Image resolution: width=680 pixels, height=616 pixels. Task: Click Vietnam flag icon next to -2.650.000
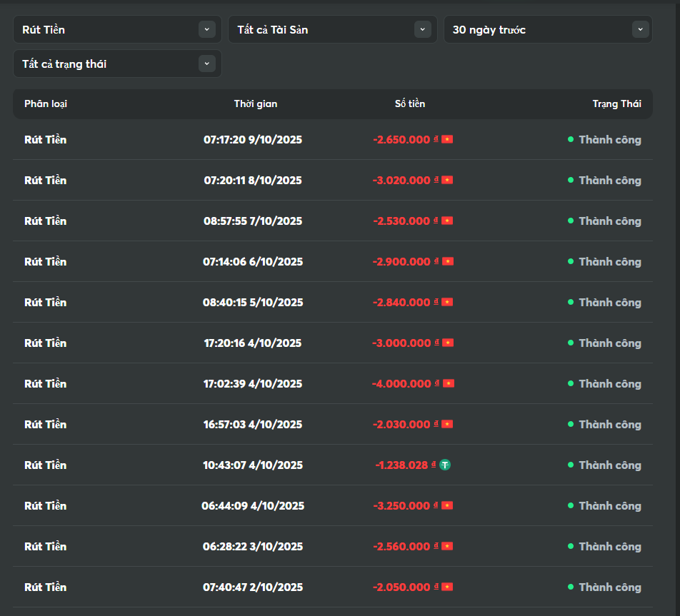447,139
